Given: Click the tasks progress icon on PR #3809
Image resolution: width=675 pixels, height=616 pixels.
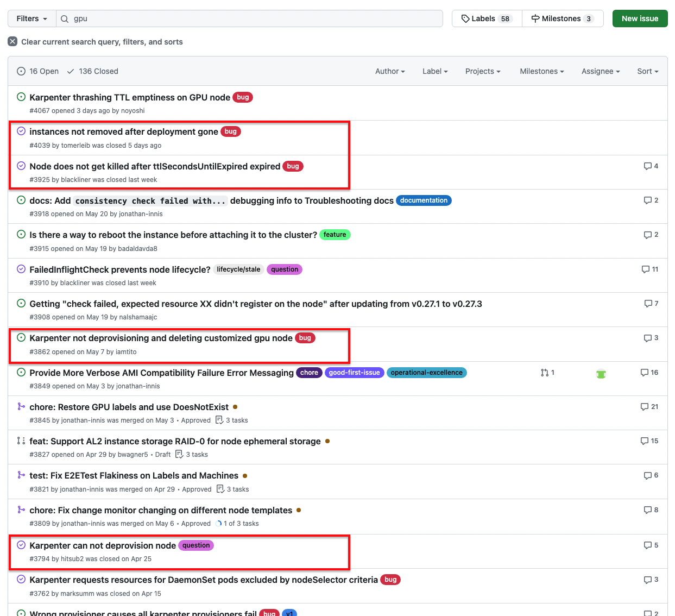Looking at the screenshot, I should coord(219,524).
